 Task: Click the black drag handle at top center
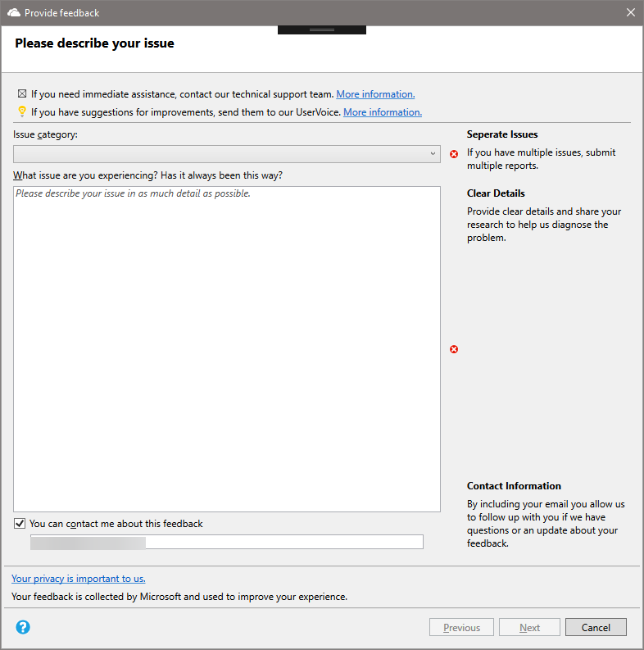pos(322,30)
